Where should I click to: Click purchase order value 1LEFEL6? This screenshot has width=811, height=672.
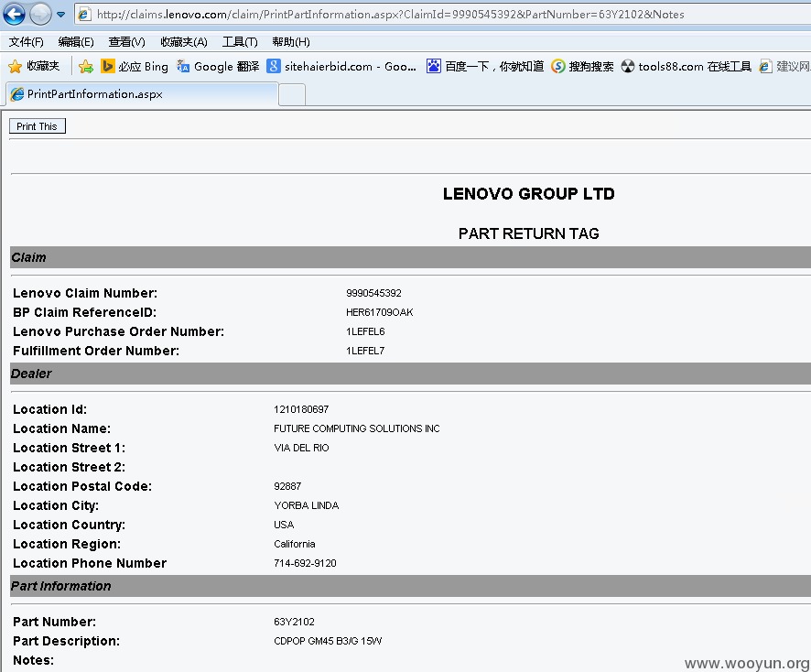(x=365, y=331)
